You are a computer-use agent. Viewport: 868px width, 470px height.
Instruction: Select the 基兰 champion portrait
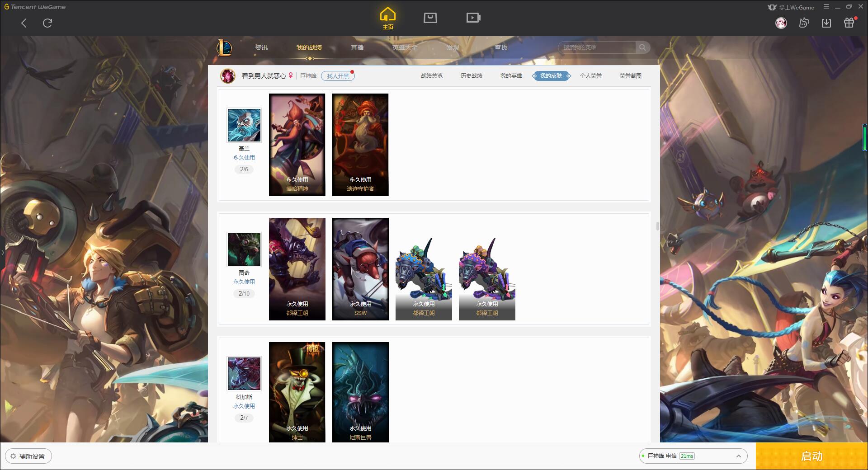point(244,125)
